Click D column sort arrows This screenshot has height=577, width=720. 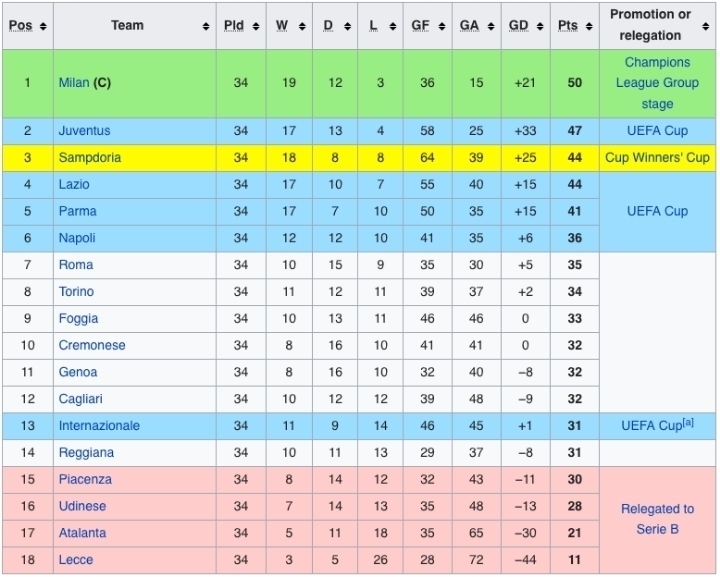[350, 26]
